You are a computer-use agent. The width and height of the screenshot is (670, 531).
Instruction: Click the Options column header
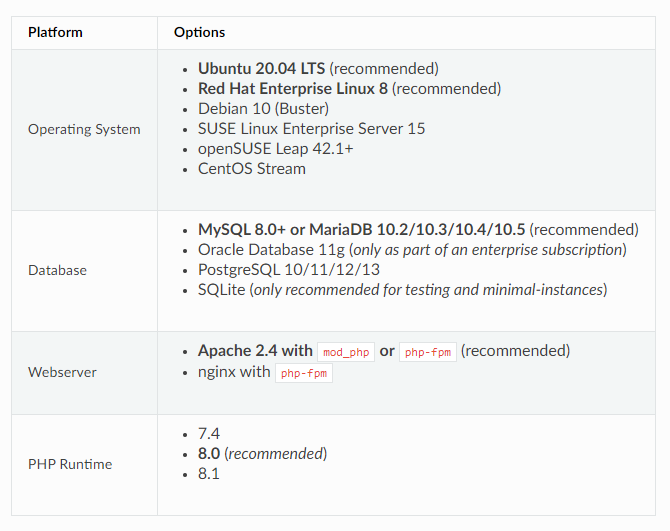click(x=199, y=32)
